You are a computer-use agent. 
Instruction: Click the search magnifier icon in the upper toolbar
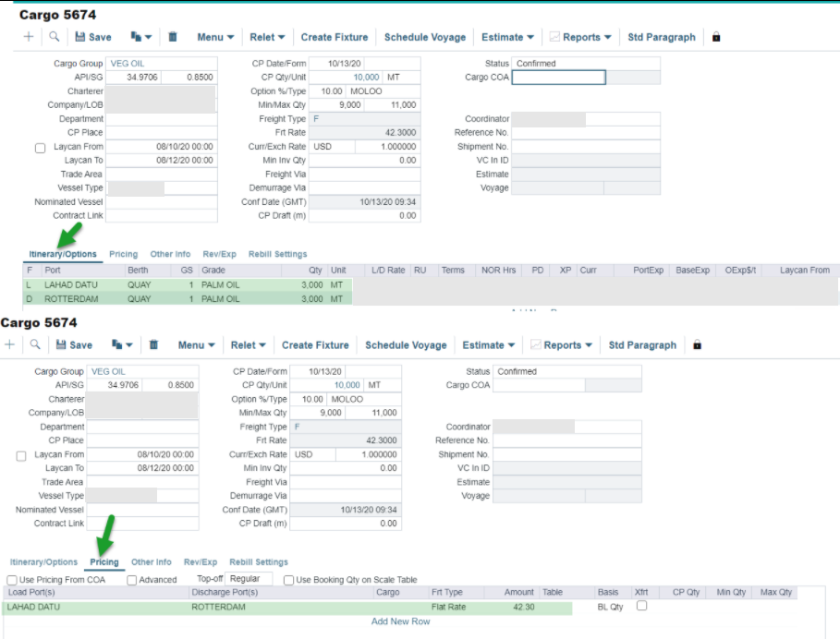pos(55,37)
